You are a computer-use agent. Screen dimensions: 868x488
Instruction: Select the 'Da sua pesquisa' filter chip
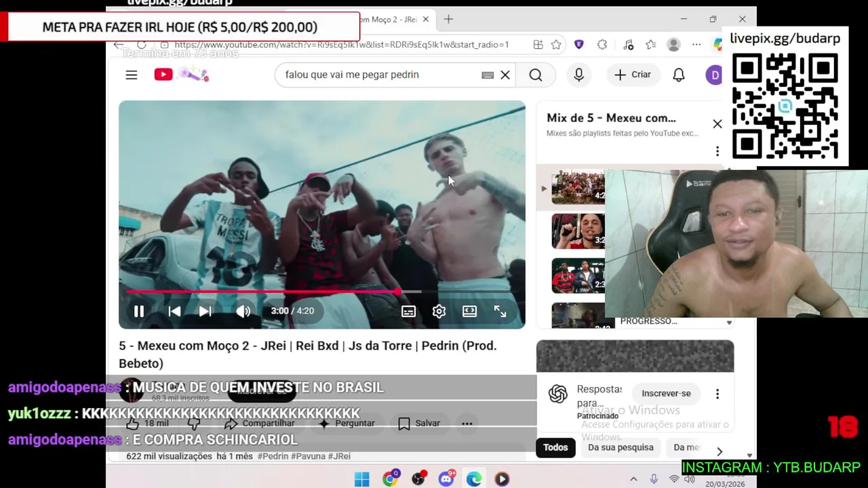[620, 447]
